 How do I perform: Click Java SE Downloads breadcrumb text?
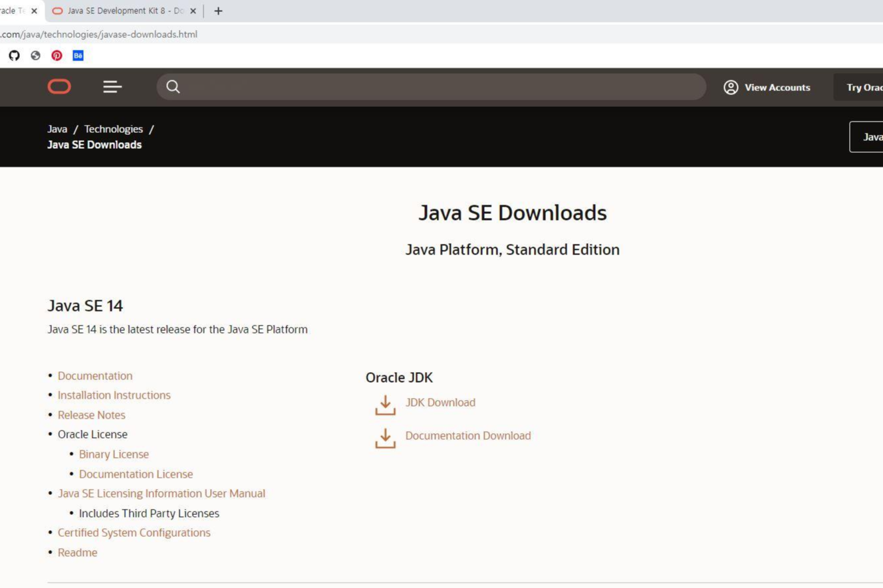click(94, 145)
